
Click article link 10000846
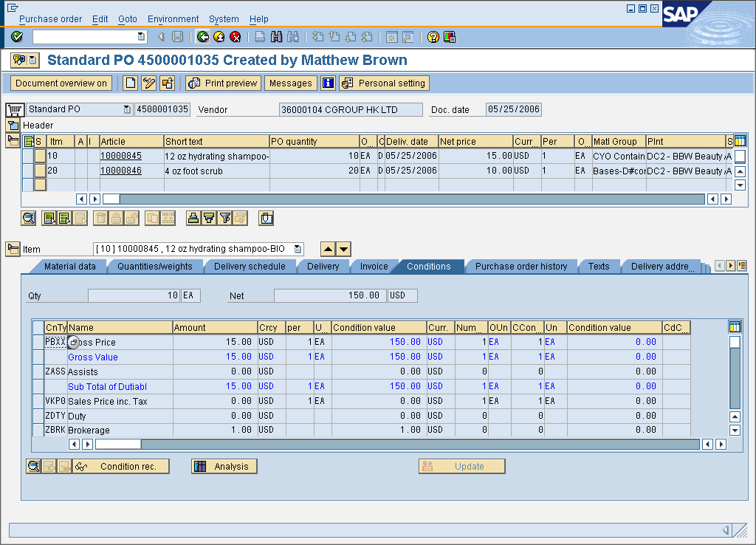coord(121,171)
